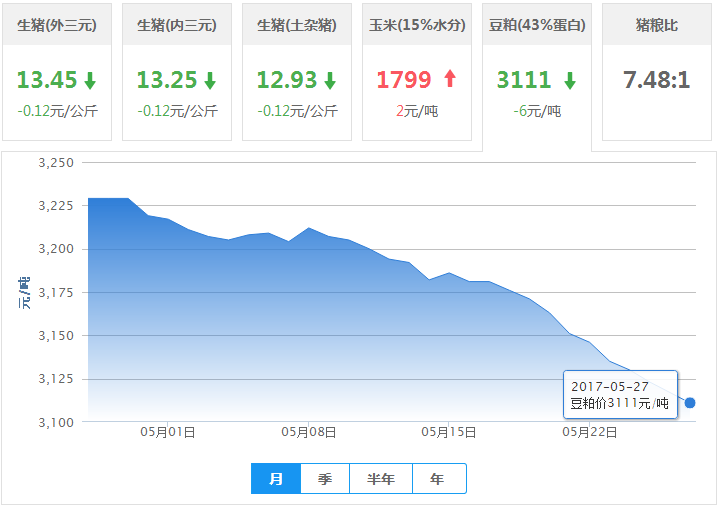Click the down arrow beside 3111

570,80
